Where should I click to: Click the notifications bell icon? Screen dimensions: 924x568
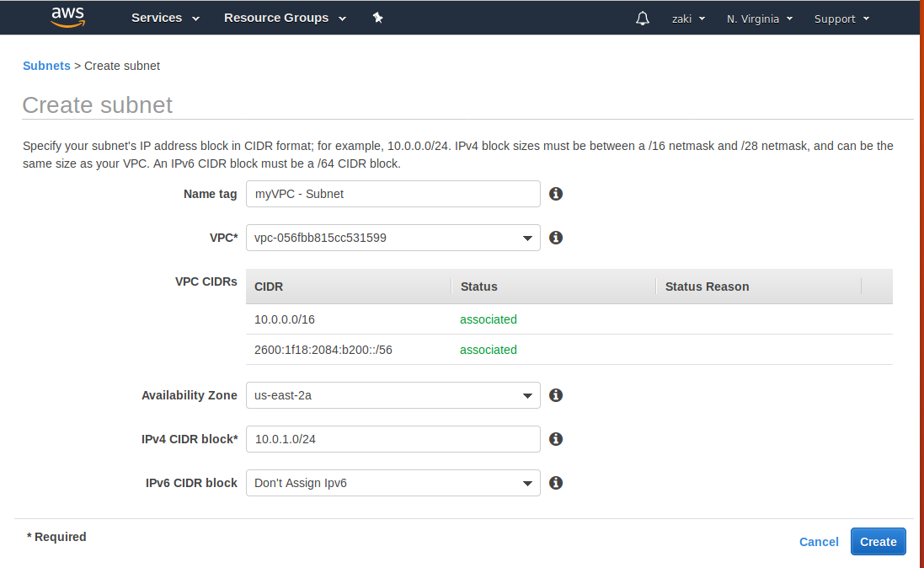pos(642,17)
